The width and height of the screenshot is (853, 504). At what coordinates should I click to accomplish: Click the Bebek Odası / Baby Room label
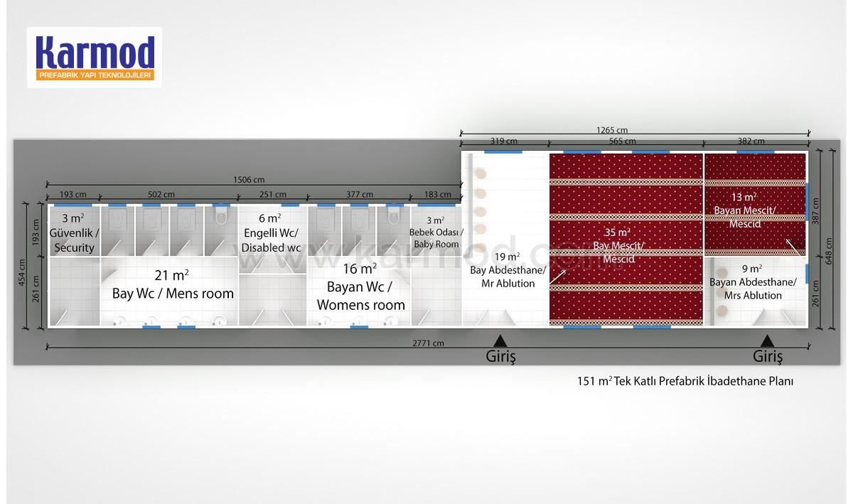[436, 232]
